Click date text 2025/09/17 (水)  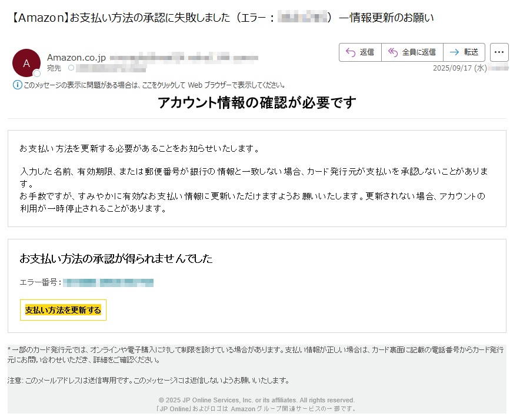pos(459,68)
